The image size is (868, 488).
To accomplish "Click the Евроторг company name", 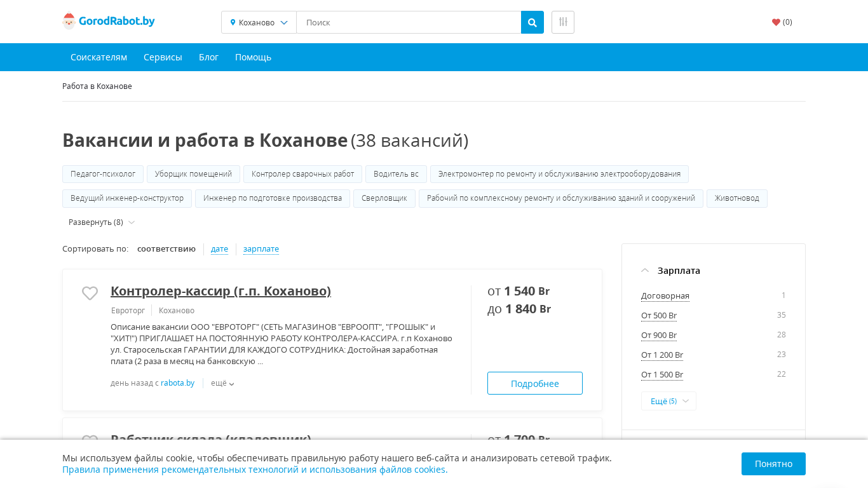I will [x=128, y=311].
